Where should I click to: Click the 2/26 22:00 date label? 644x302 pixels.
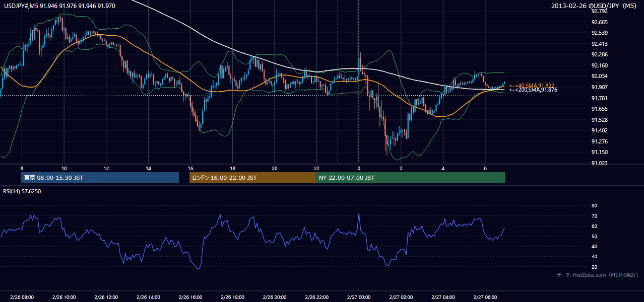pos(316,297)
